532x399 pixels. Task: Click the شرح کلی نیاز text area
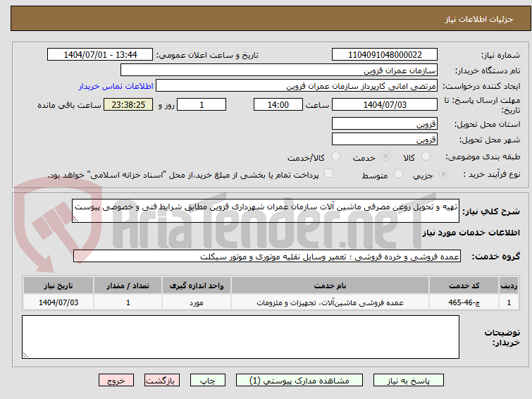[x=266, y=211]
